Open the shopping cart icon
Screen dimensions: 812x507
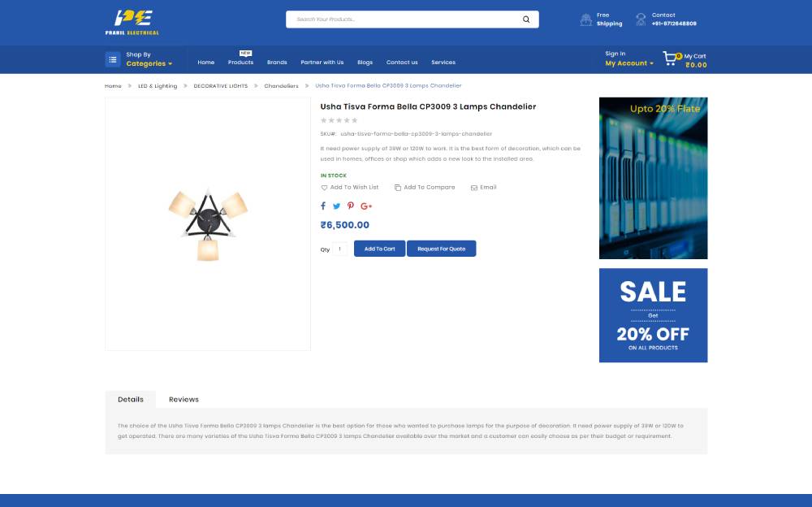[x=670, y=58]
